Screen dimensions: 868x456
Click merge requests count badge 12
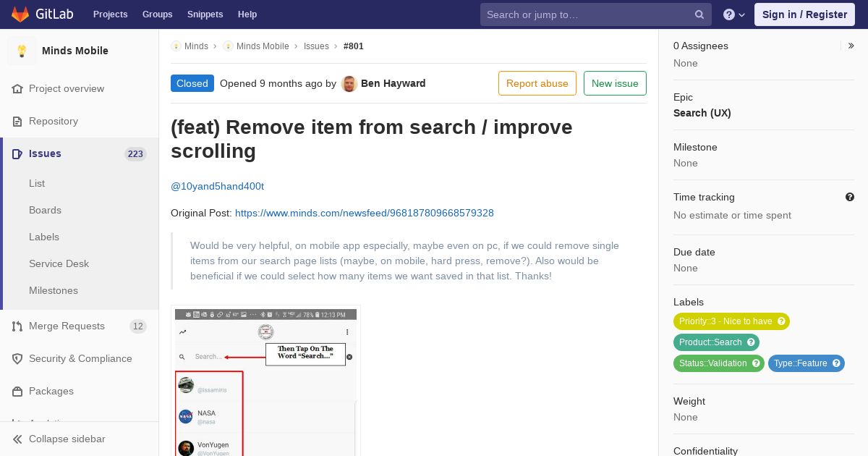pyautogui.click(x=138, y=326)
